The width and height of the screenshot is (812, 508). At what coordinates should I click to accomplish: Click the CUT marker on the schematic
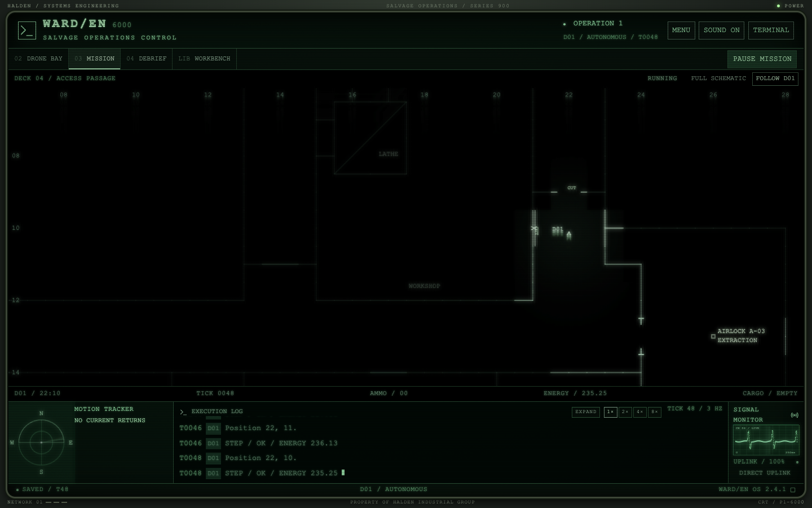(572, 188)
